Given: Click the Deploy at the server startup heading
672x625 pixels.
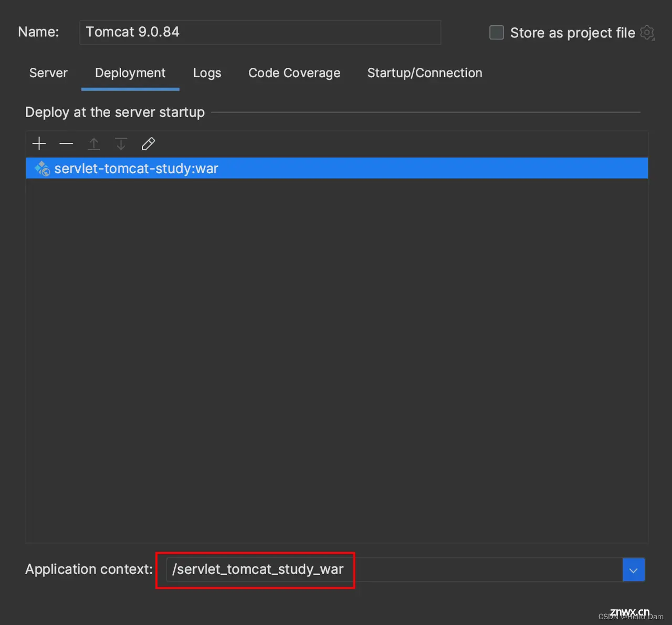Looking at the screenshot, I should pos(115,112).
